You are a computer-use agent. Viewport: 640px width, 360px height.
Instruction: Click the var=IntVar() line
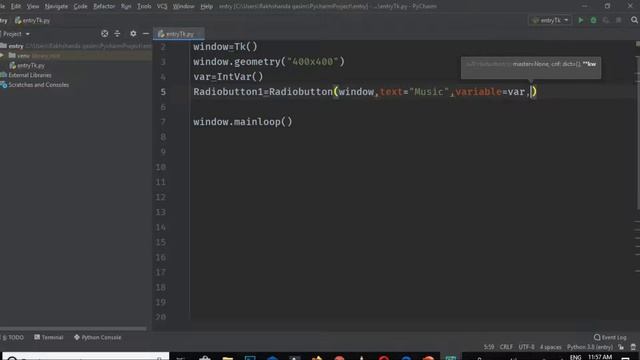click(228, 77)
